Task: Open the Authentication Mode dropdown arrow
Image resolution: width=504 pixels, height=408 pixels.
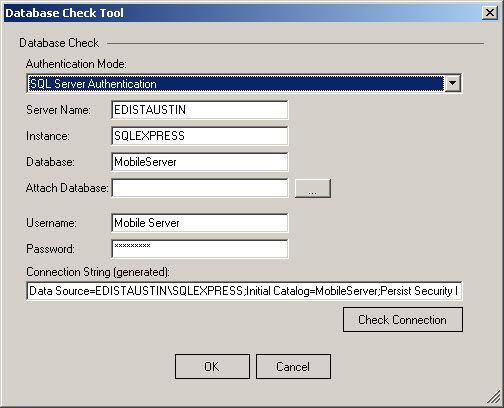Action: pos(452,83)
